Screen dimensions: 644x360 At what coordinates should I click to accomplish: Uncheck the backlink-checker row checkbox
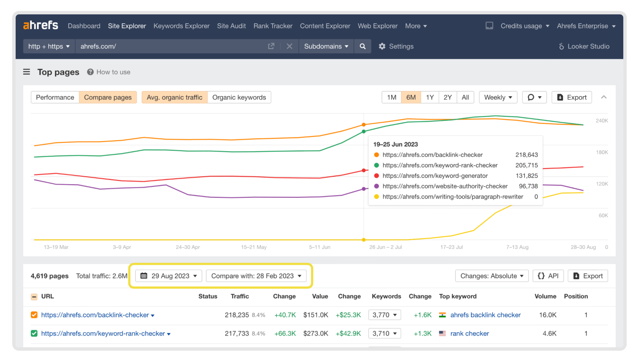tap(34, 315)
